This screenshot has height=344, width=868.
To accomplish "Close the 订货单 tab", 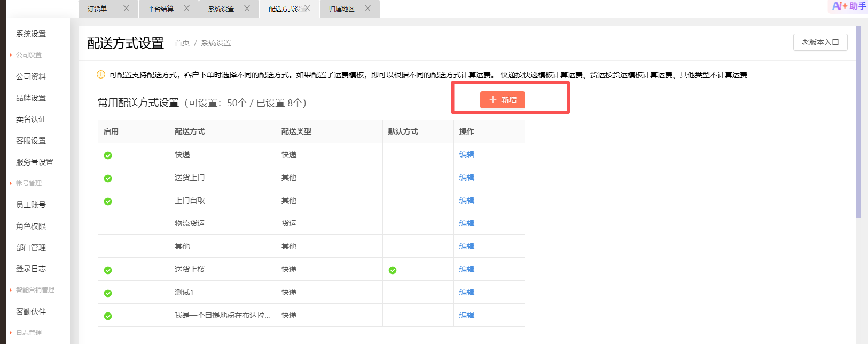I will (x=126, y=9).
